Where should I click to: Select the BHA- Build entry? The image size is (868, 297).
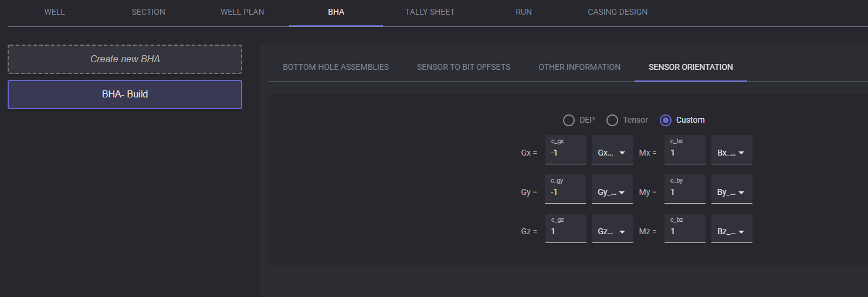(x=125, y=94)
